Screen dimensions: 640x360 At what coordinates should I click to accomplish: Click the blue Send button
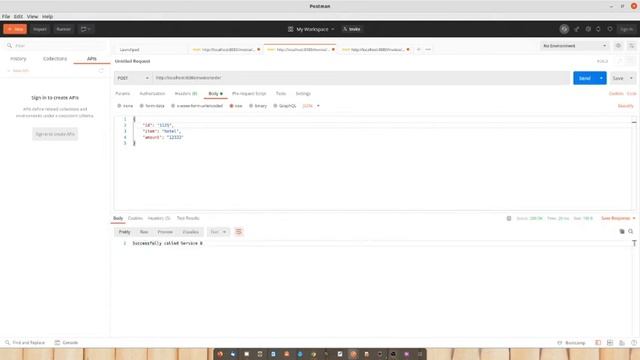click(584, 78)
